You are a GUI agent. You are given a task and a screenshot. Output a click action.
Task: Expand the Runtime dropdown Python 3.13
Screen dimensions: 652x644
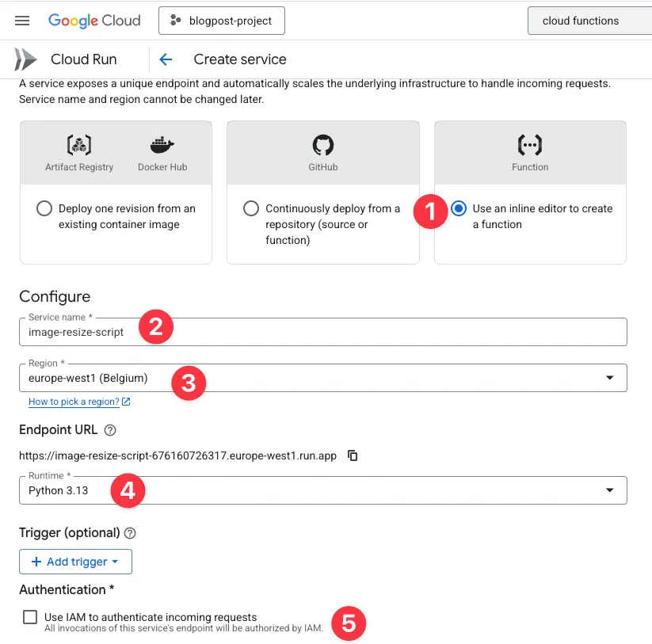click(x=323, y=490)
